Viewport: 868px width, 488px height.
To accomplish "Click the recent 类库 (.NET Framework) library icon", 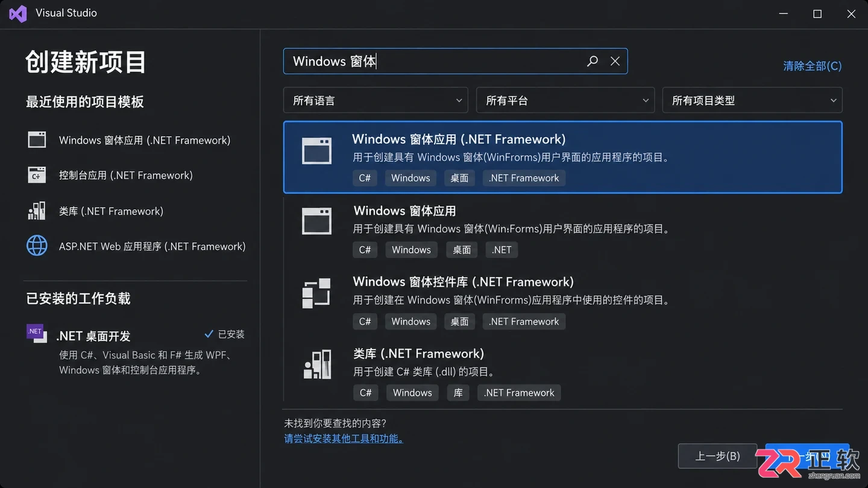I will [37, 210].
